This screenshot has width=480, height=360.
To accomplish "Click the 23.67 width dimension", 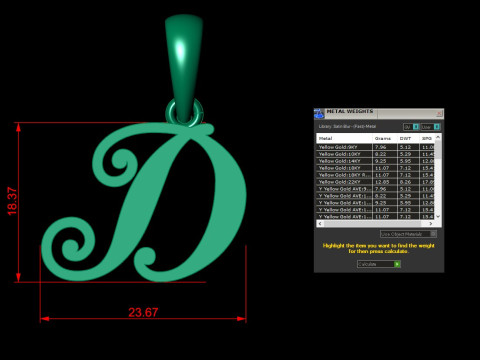I will (143, 312).
